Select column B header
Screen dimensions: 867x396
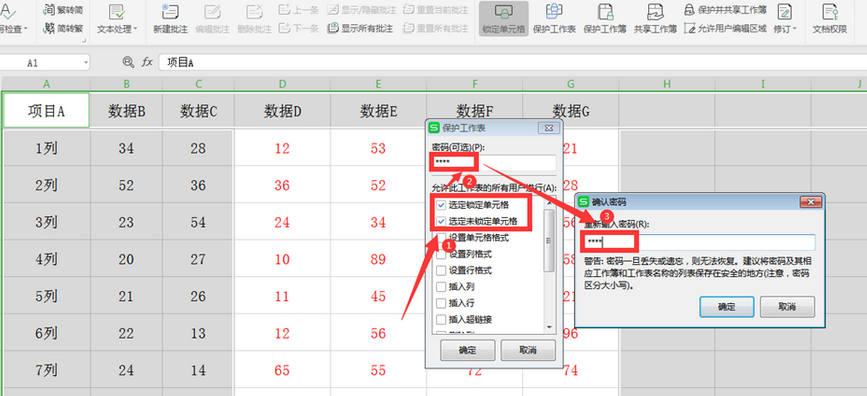pyautogui.click(x=127, y=84)
